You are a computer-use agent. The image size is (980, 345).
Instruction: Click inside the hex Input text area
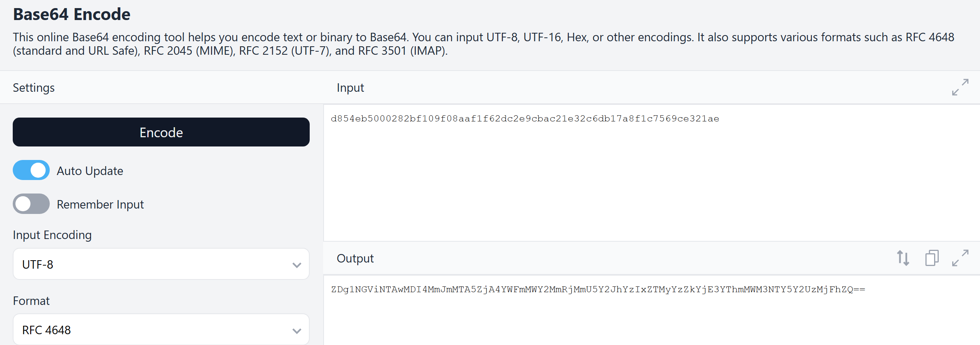pos(651,173)
